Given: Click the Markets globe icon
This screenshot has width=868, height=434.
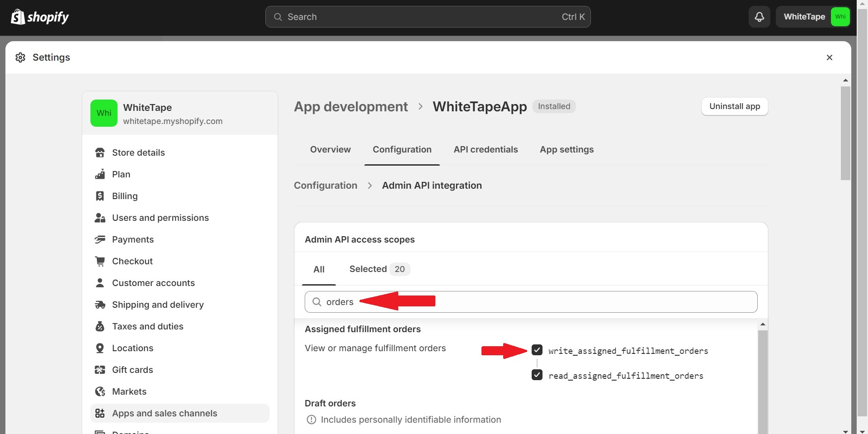Looking at the screenshot, I should click(100, 391).
